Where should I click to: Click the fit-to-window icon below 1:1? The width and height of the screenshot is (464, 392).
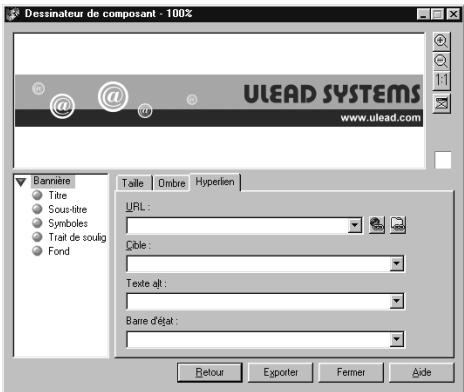tap(441, 104)
